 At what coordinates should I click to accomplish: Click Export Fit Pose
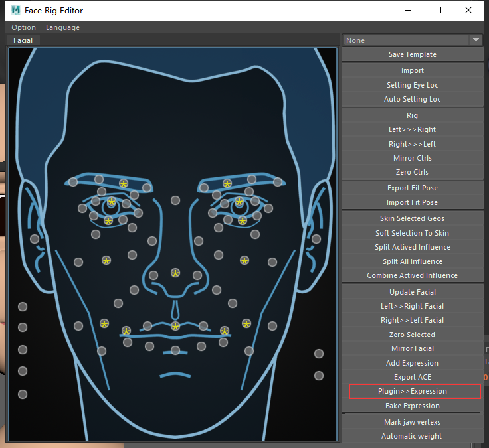(x=413, y=188)
